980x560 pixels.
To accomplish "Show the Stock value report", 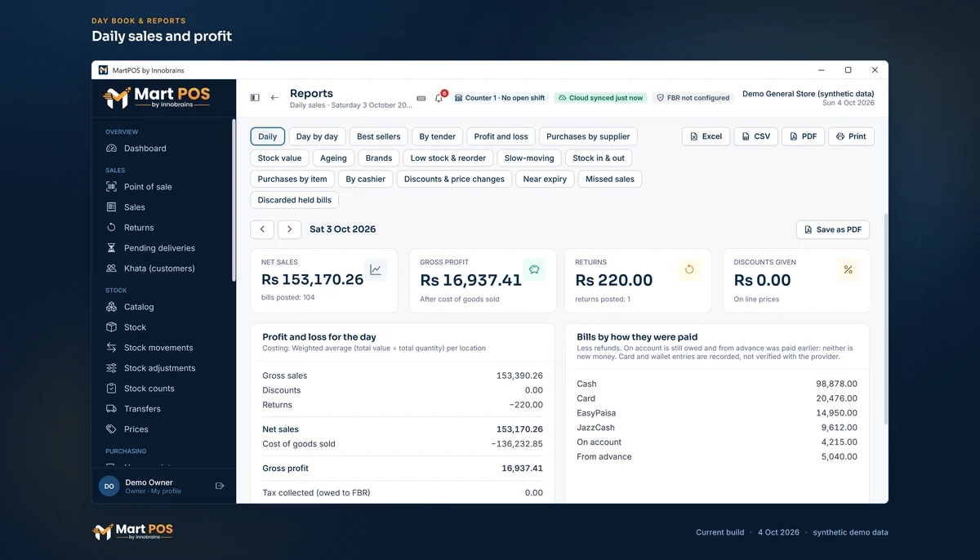I will (x=279, y=158).
